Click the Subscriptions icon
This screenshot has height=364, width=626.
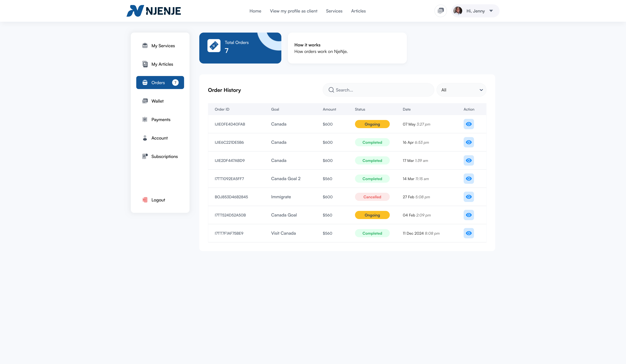(x=145, y=156)
